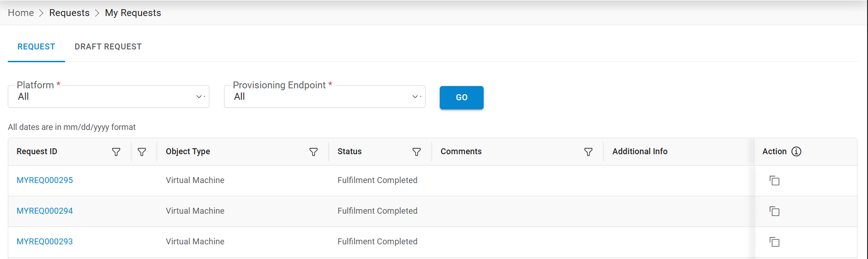Filter the Request ID column
868x259 pixels.
click(116, 152)
